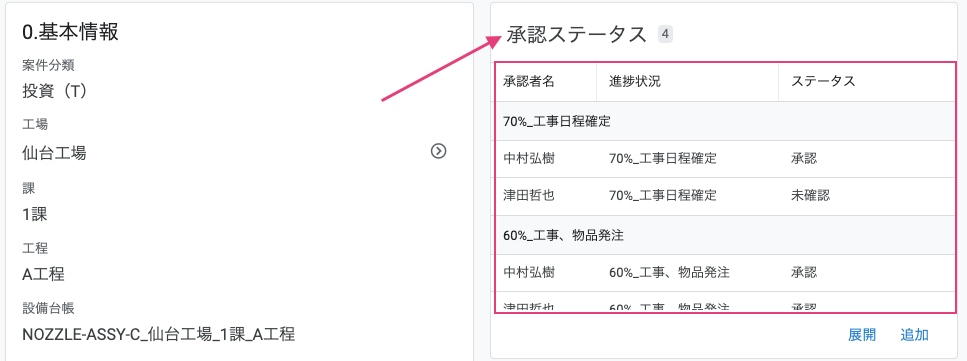Select the A工程 value
Image resolution: width=967 pixels, height=361 pixels.
coord(43,274)
